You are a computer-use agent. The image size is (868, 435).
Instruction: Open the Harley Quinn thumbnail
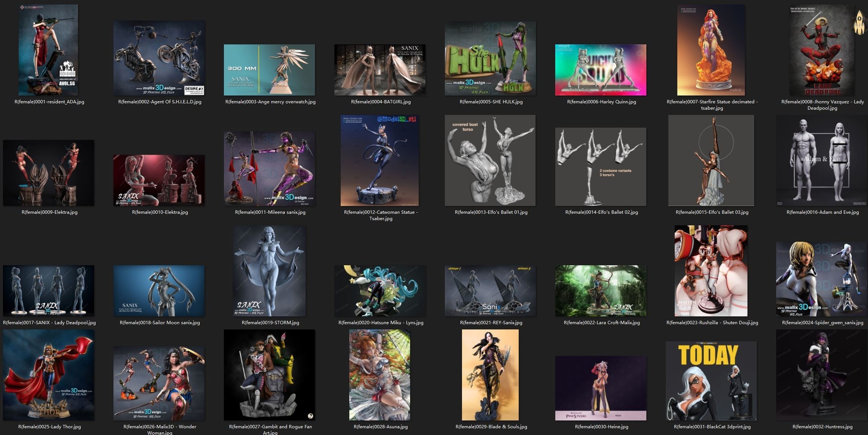tap(601, 70)
